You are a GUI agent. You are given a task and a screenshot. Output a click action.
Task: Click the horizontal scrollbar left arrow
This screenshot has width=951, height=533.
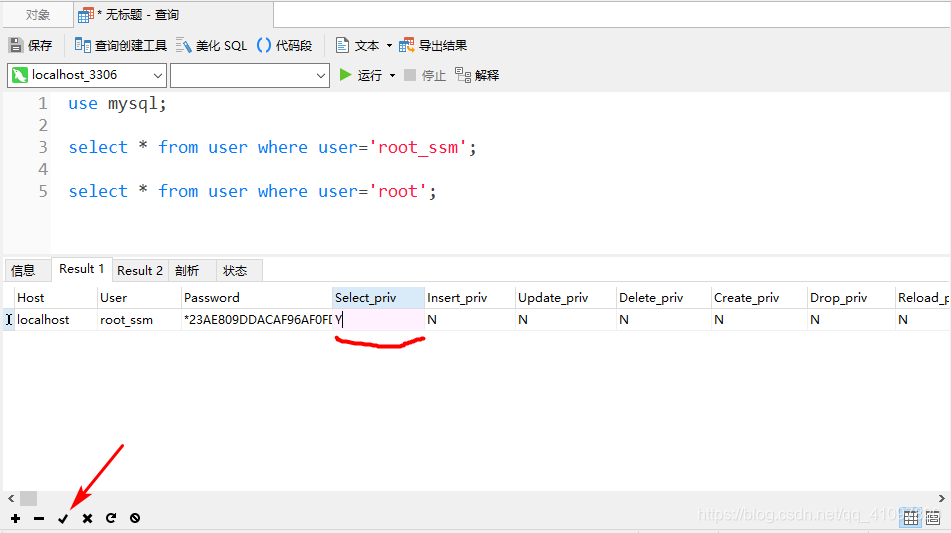11,498
